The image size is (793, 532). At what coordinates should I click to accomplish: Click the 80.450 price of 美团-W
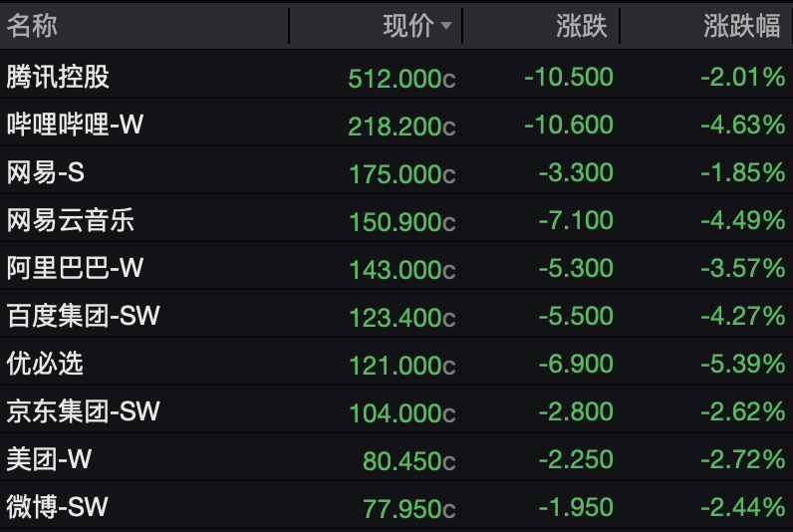(x=409, y=461)
